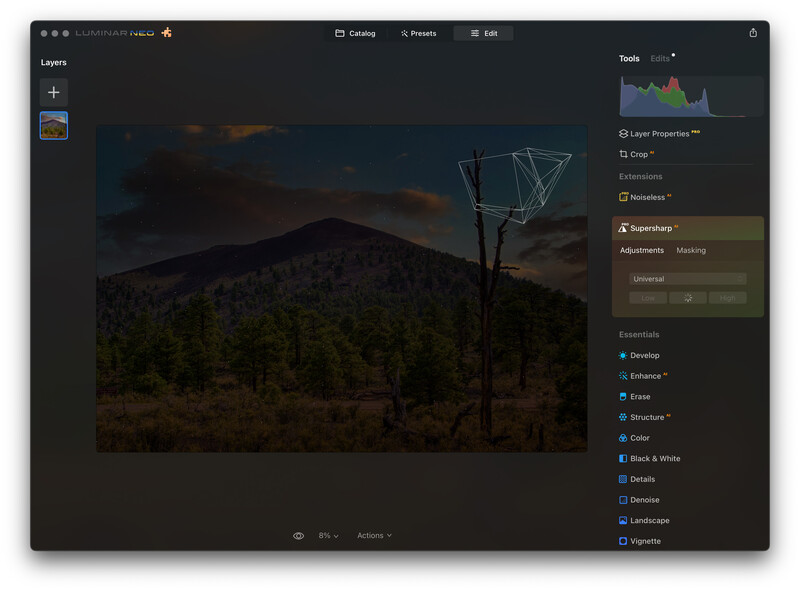800x591 pixels.
Task: Choose High sharpening strength
Action: [728, 298]
